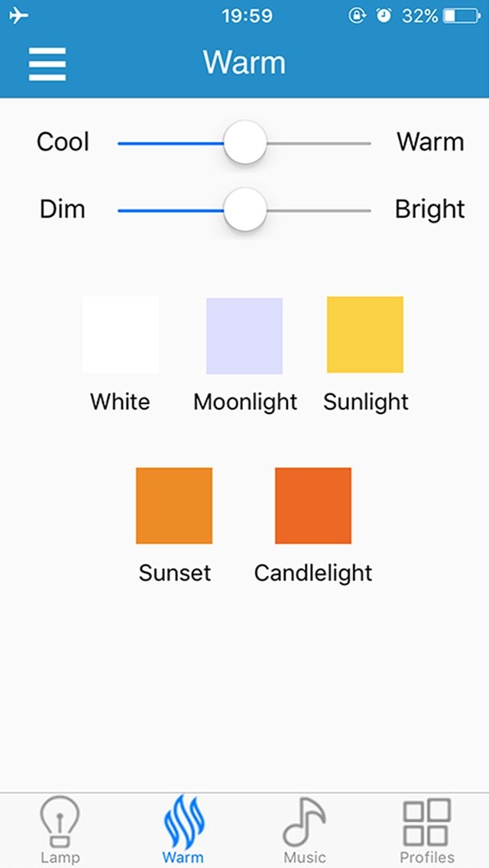Screen dimensions: 489x868
Task: Open the Profiles grid icon
Action: pos(427,821)
